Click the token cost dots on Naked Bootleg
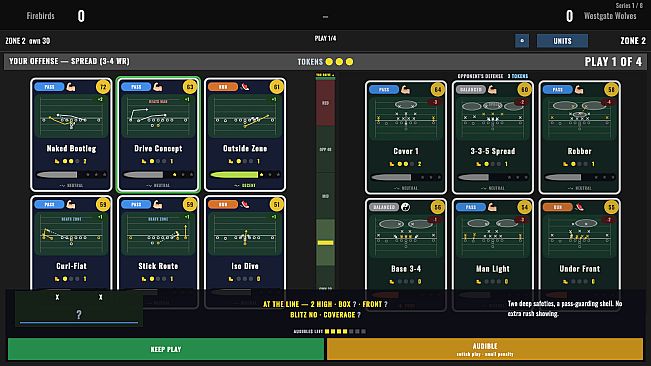Screen dimensions: 651x366 [x=71, y=161]
